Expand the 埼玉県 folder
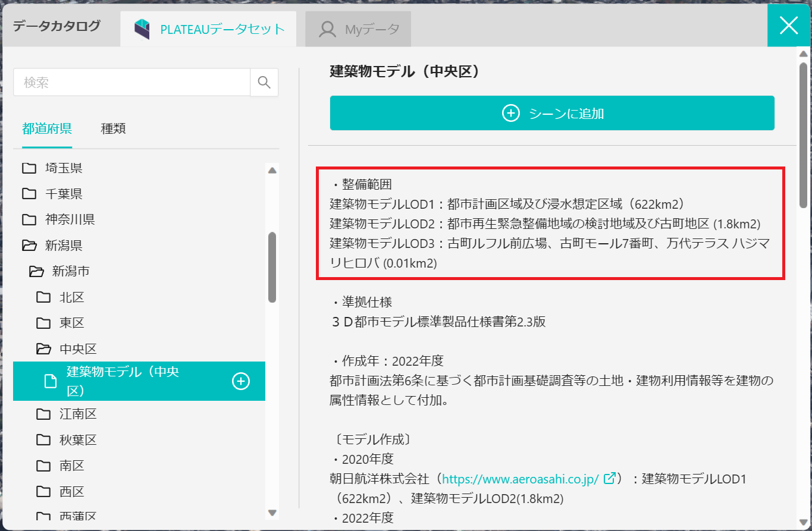 click(x=62, y=168)
